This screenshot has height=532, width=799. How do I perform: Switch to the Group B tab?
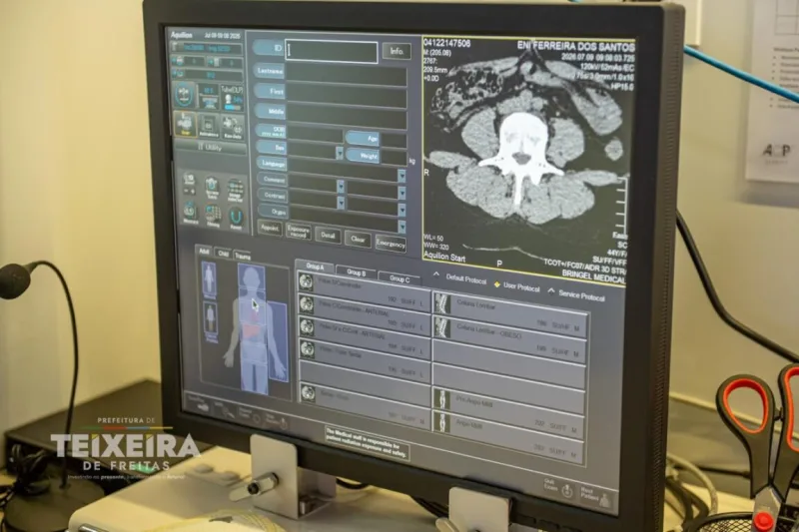[356, 272]
